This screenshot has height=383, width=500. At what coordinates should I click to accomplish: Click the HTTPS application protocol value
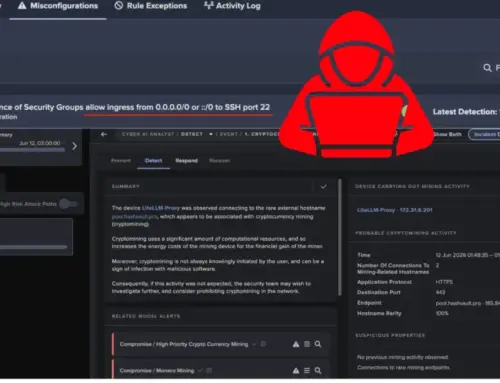coord(444,282)
